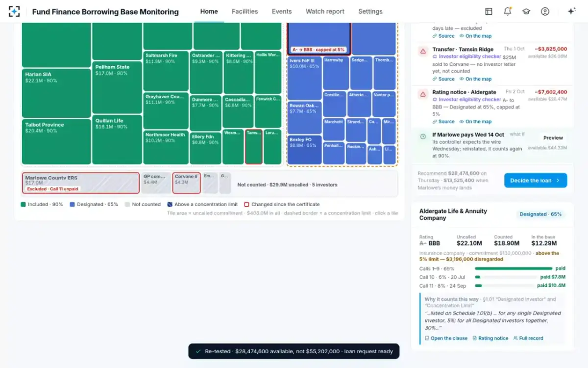Viewport: 588px width, 368px height.
Task: Click the Designated · 65% legend swatch
Action: tap(72, 205)
